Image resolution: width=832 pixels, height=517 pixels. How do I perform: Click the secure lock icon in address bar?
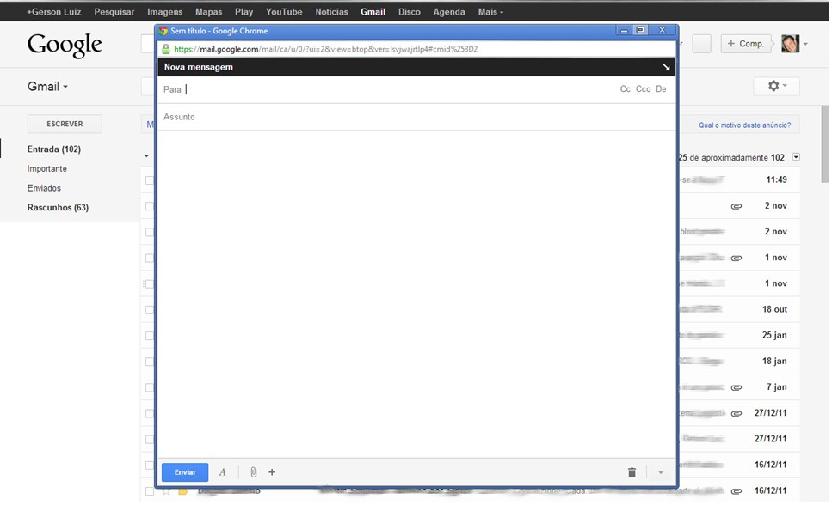click(x=166, y=49)
